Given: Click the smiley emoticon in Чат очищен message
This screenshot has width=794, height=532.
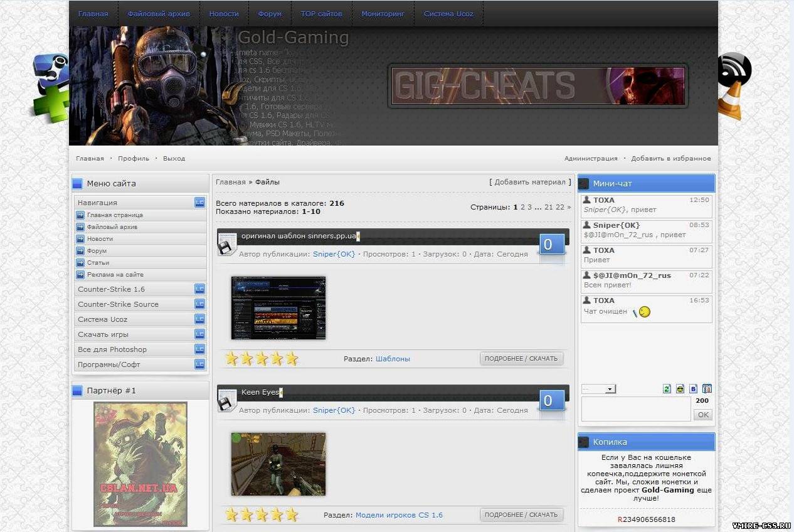Looking at the screenshot, I should click(642, 312).
